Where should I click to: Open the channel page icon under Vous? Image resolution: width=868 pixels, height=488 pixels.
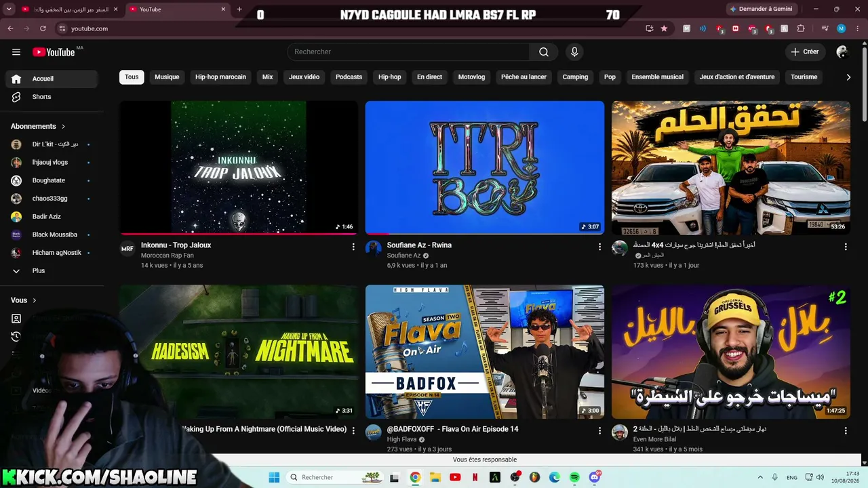[16, 319]
